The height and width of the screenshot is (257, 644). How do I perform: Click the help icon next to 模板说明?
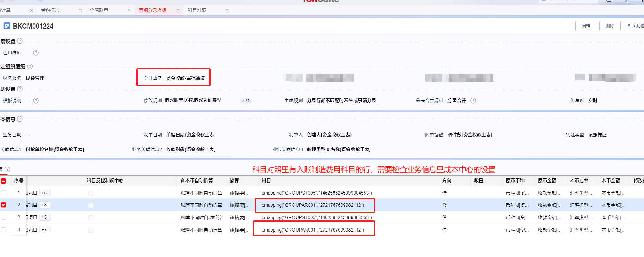tap(36, 101)
